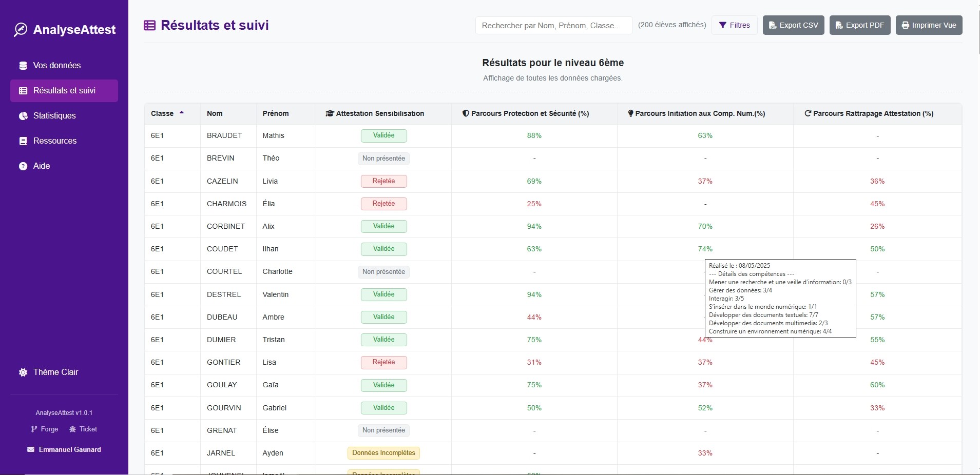980x475 pixels.
Task: Click the book icon beside Ressources
Action: [23, 141]
